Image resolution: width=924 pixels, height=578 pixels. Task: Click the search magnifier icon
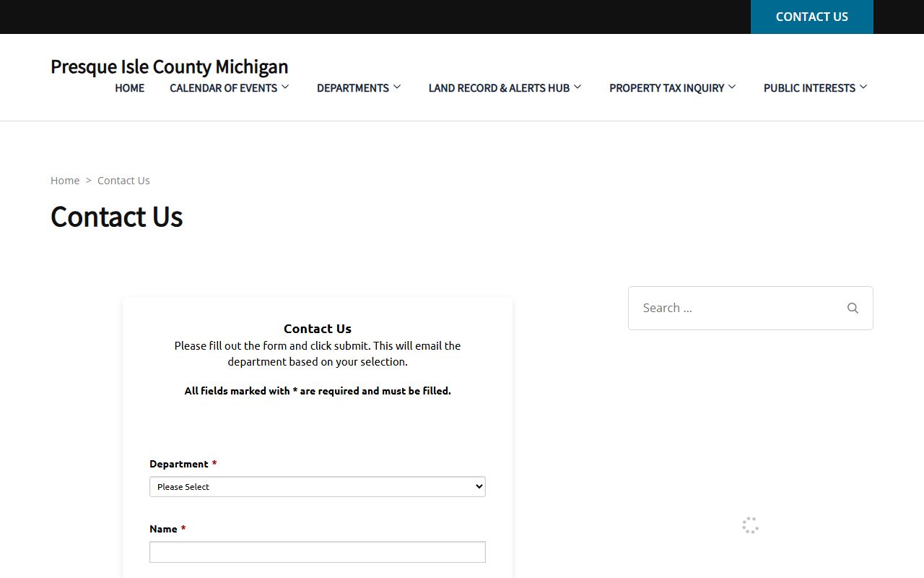click(x=853, y=308)
